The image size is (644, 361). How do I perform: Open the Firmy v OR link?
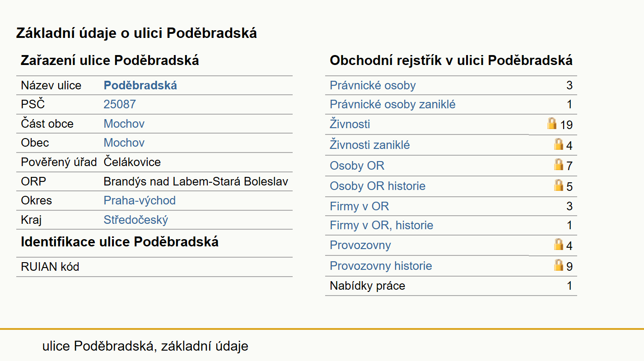point(359,206)
